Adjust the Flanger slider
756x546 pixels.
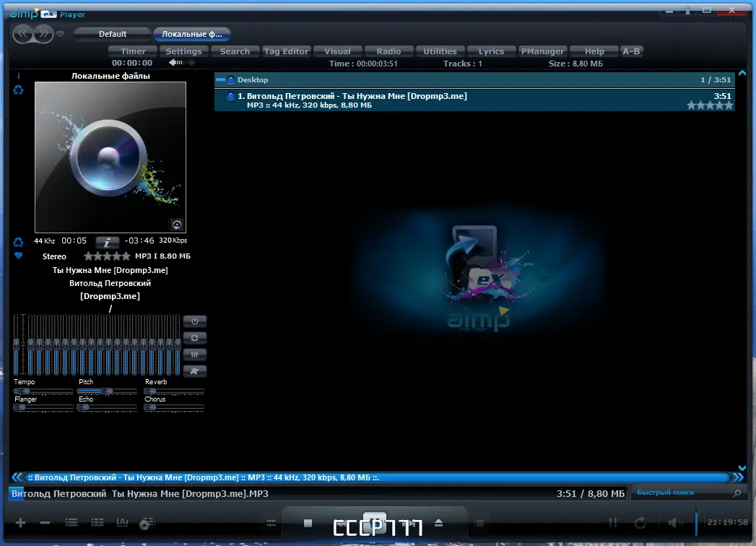43,407
